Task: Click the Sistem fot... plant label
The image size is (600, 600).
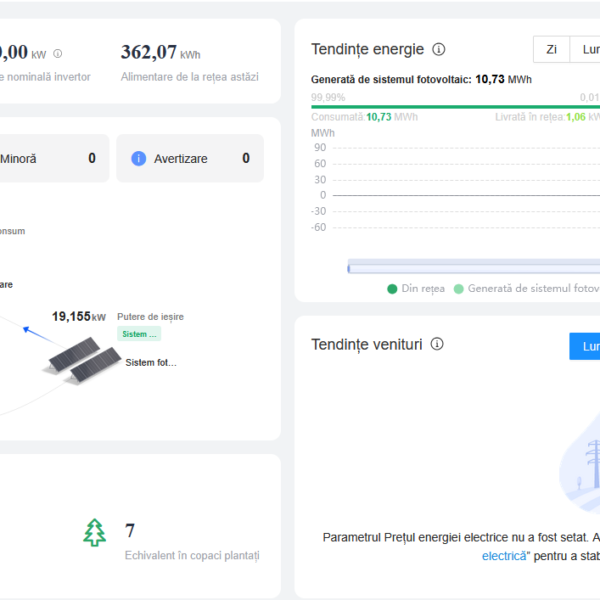Action: pos(151,362)
